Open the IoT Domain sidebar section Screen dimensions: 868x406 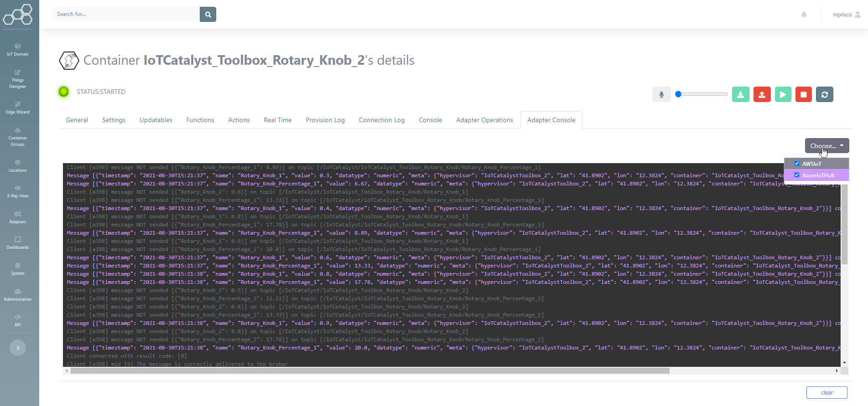point(17,50)
